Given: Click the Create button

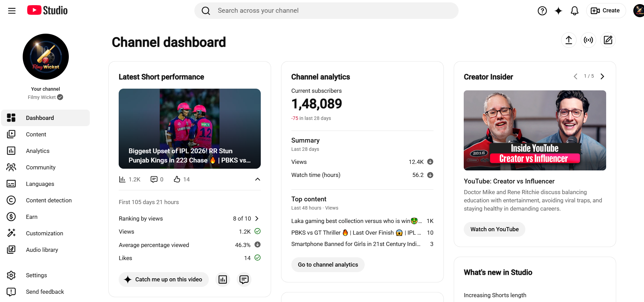Looking at the screenshot, I should pyautogui.click(x=606, y=11).
